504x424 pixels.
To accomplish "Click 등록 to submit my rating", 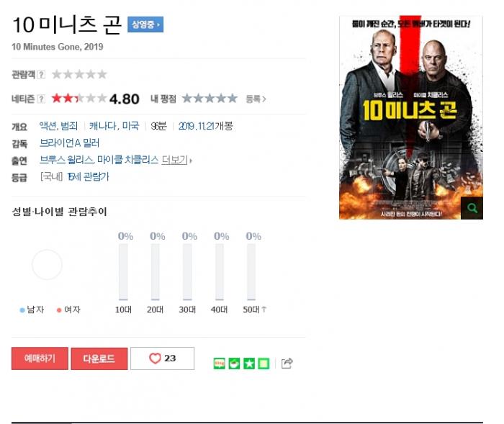I will [x=256, y=99].
